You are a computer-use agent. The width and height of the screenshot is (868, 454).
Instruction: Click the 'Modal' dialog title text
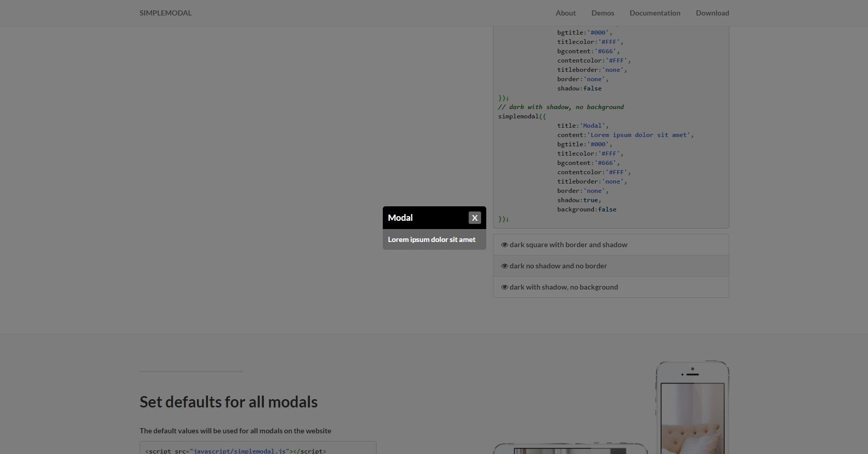coord(400,218)
